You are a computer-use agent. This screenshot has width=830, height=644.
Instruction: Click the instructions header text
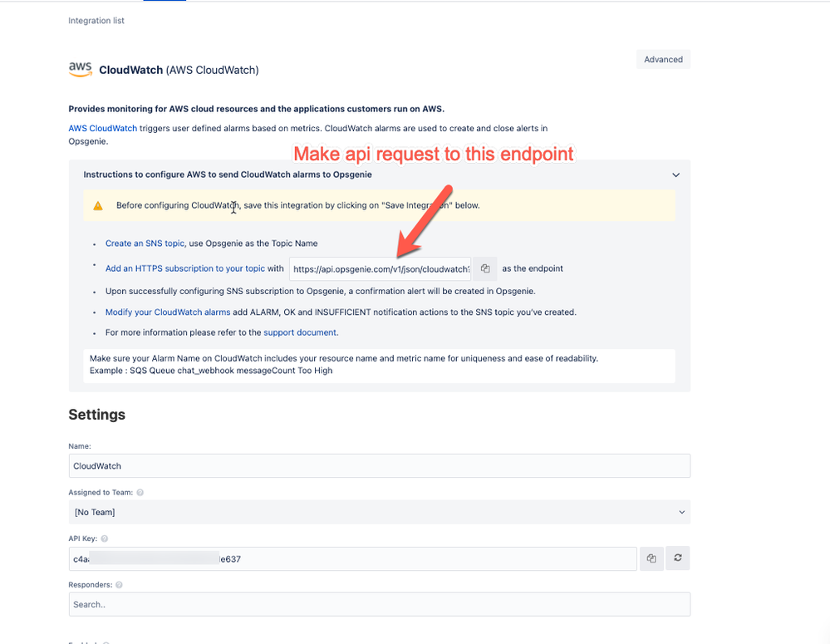pos(228,175)
